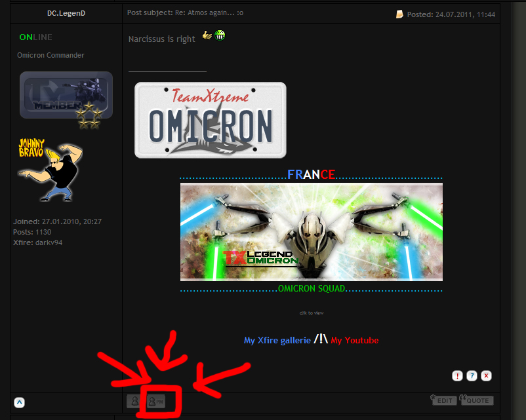The width and height of the screenshot is (526, 420).
Task: Click the post icon next to Posted date
Action: click(399, 14)
